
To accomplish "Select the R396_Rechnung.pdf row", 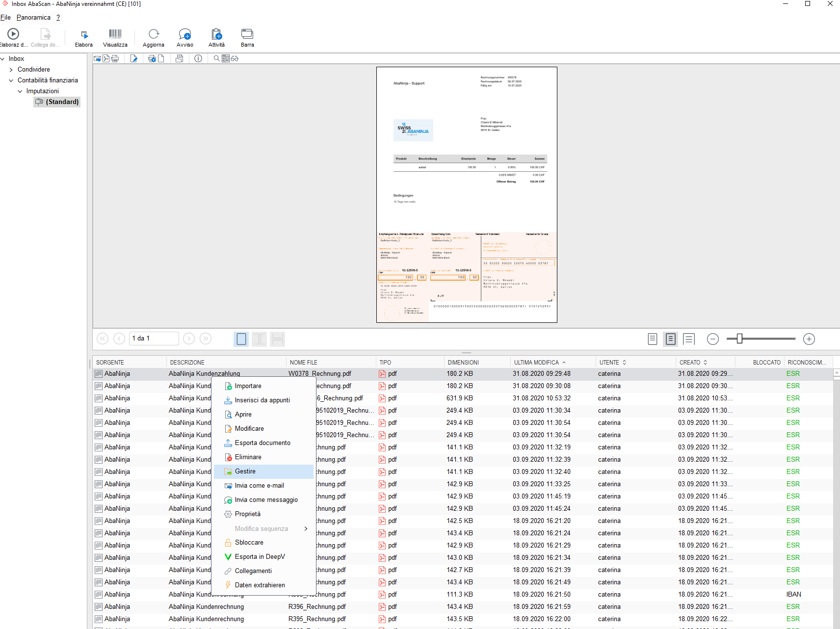I will pos(463,607).
